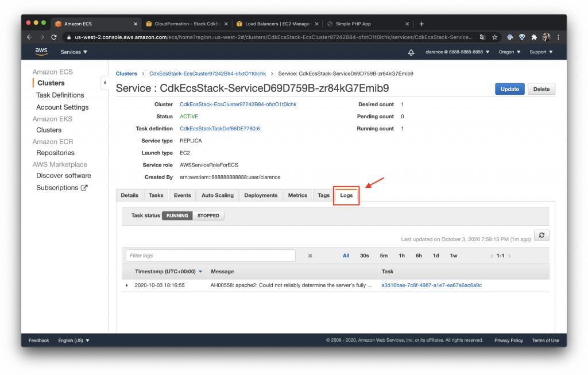Open the Oregon region dropdown
Image resolution: width=588 pixels, height=375 pixels.
(x=509, y=52)
